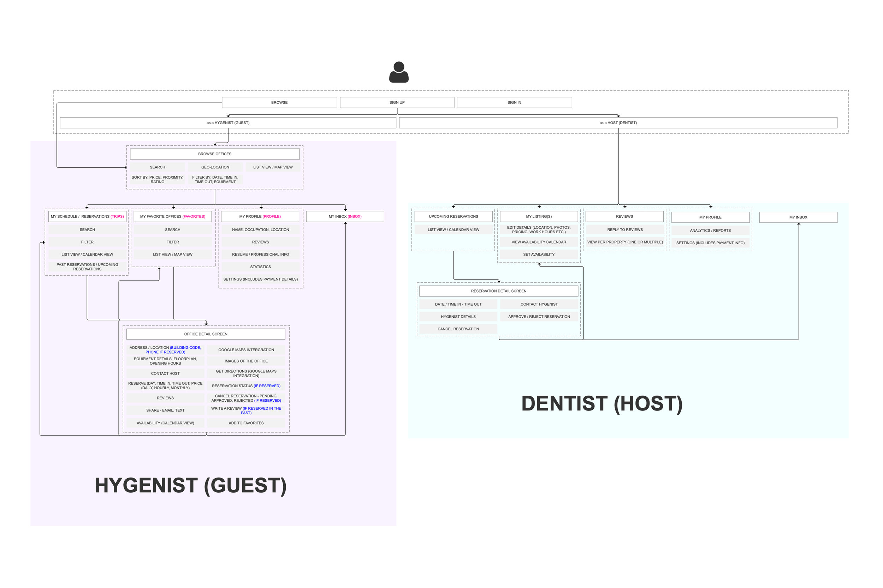Click EQUIPMENT DETAILS, FLOORPLAN, OPENING HOURS
The width and height of the screenshot is (883, 588).
pyautogui.click(x=165, y=361)
